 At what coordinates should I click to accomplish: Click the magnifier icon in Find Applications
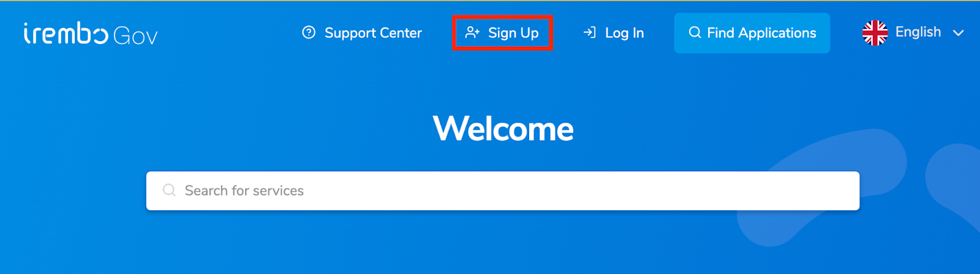[x=695, y=32]
